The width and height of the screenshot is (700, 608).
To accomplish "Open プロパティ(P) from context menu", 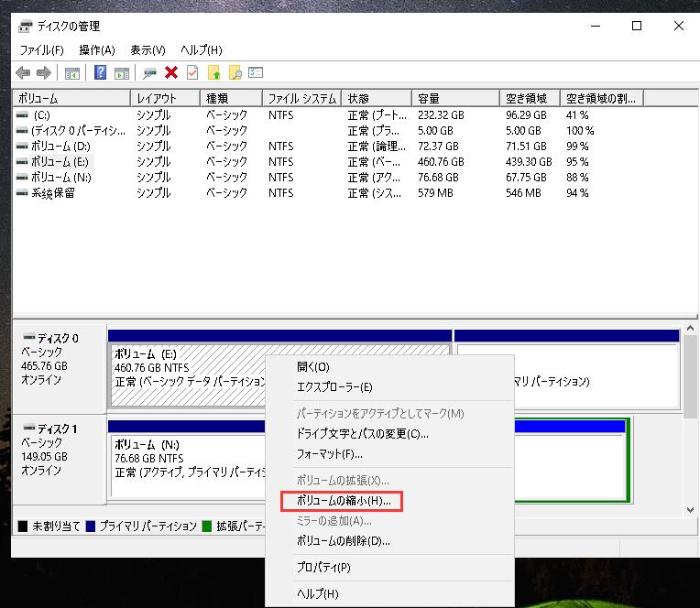I will pyautogui.click(x=389, y=568).
